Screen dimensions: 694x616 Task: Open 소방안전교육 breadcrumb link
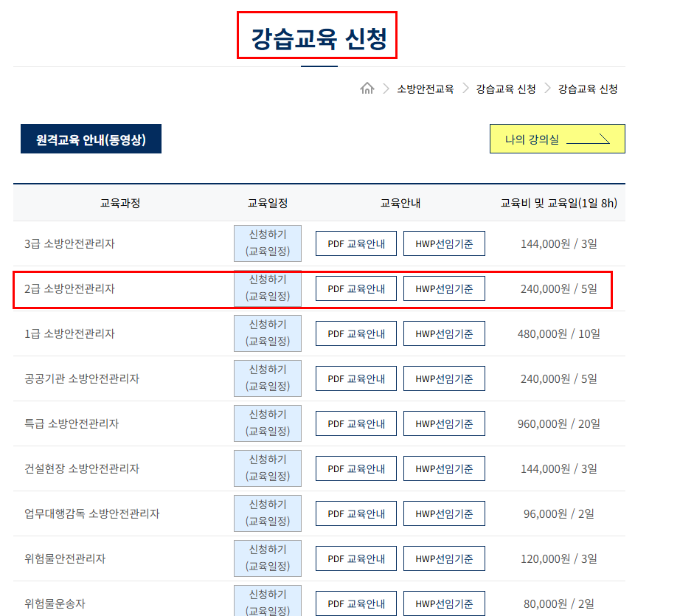[425, 89]
